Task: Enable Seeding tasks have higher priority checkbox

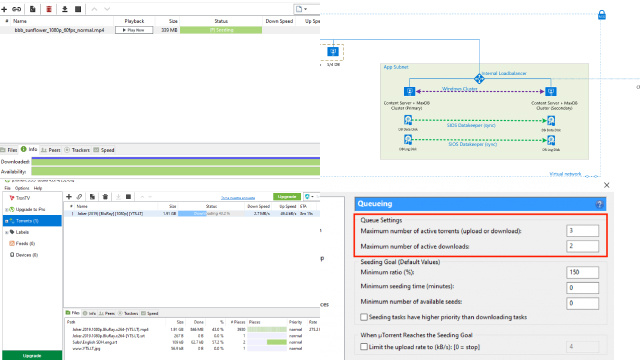Action: tap(364, 317)
